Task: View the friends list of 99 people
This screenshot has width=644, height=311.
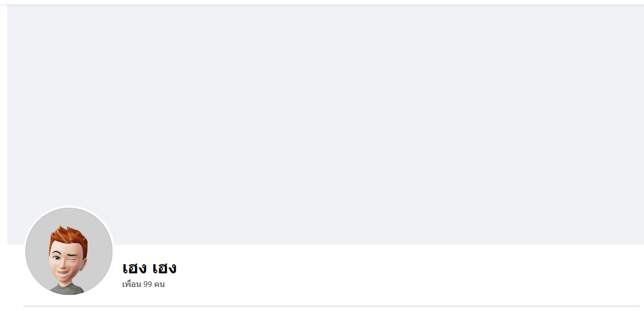Action: point(143,284)
